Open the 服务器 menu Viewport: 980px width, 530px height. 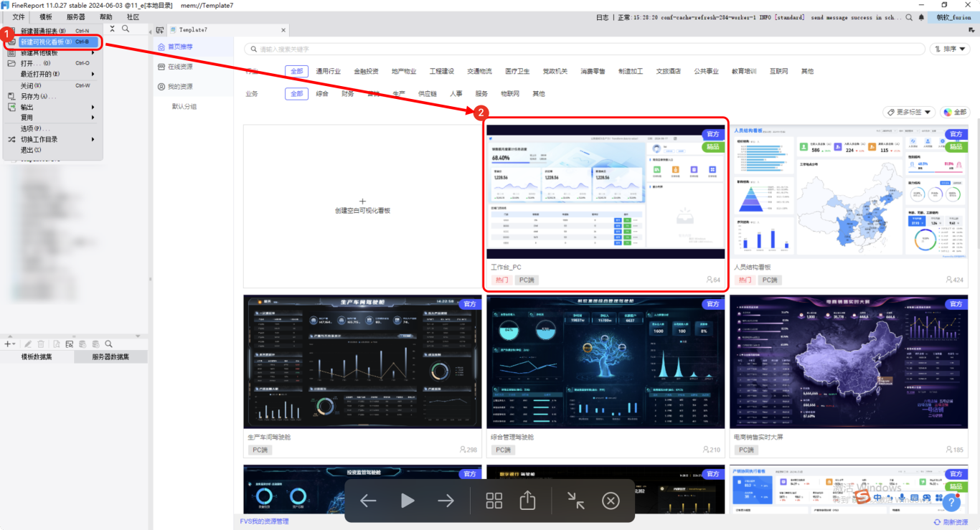[75, 17]
